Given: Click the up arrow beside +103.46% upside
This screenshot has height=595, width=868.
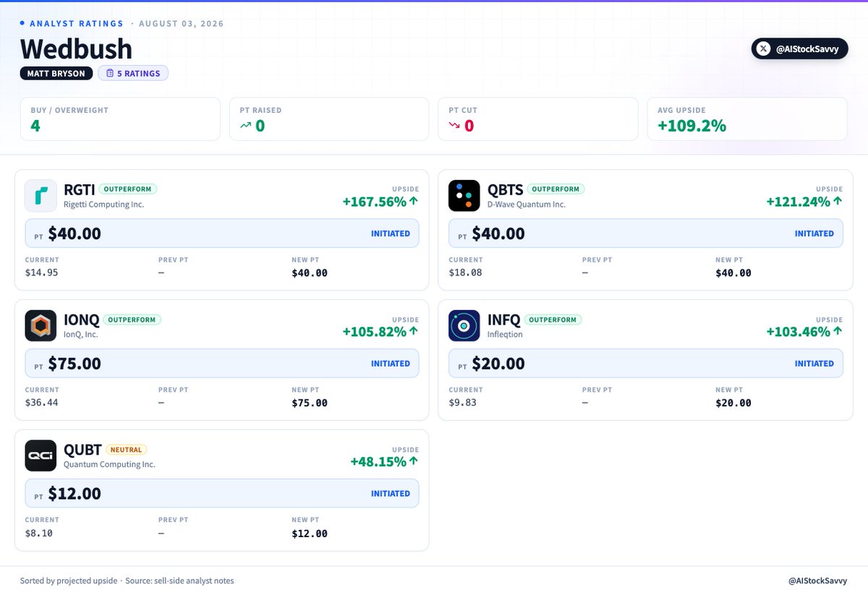Looking at the screenshot, I should pos(838,331).
